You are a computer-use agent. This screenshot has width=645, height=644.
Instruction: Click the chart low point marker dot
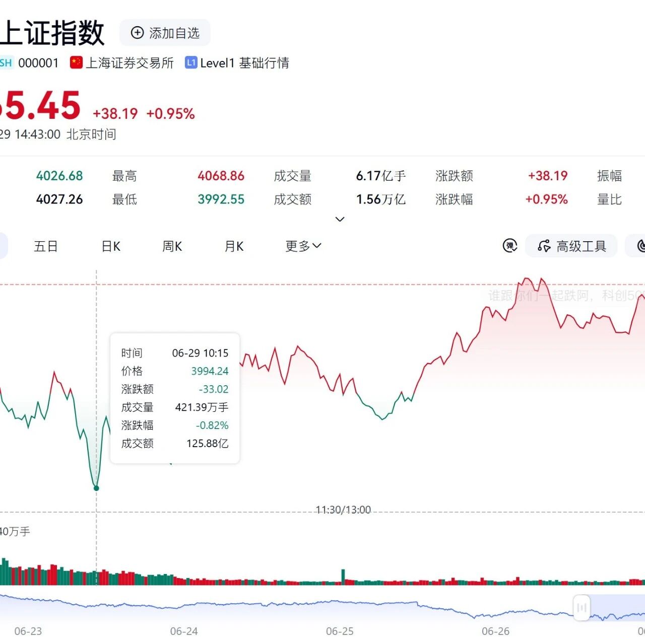[96, 488]
